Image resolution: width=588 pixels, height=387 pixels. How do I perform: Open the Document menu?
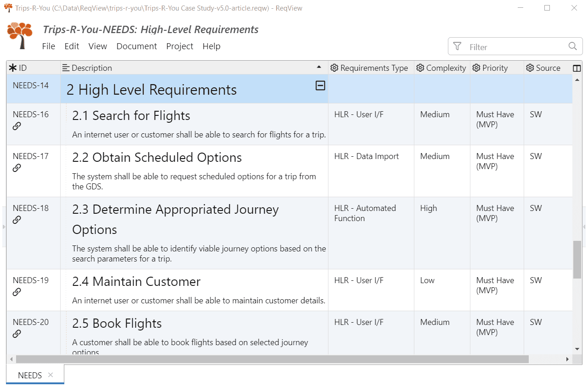(x=136, y=46)
